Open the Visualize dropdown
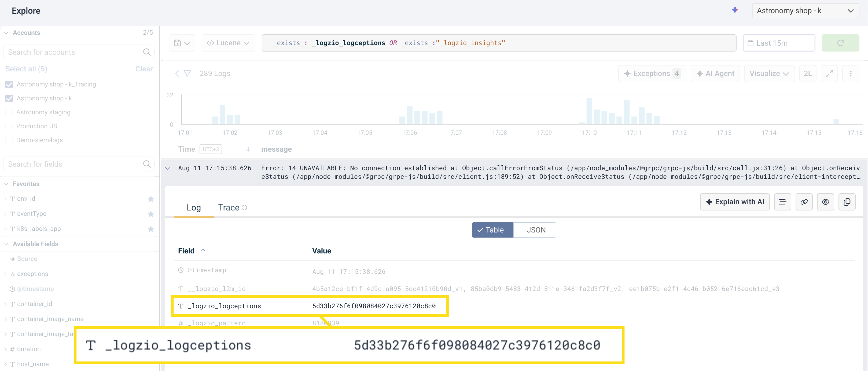Image resolution: width=868 pixels, height=371 pixels. pyautogui.click(x=769, y=74)
